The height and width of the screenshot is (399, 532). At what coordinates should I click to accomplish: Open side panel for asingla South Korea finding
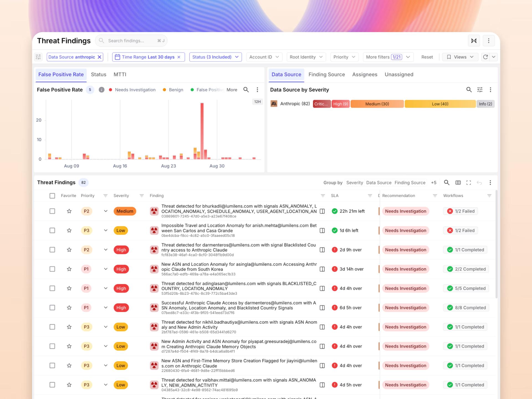pyautogui.click(x=322, y=269)
